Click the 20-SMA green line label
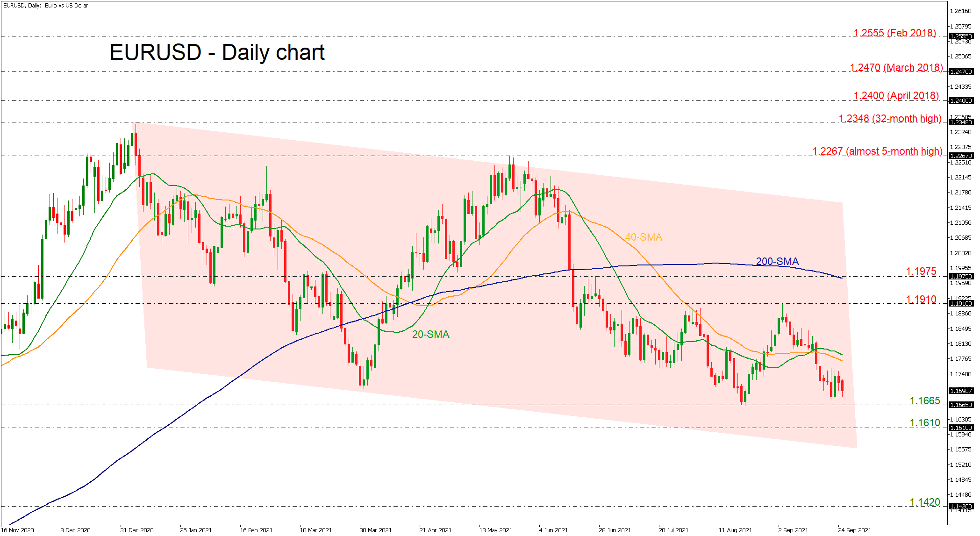This screenshot has height=536, width=980. (x=430, y=335)
